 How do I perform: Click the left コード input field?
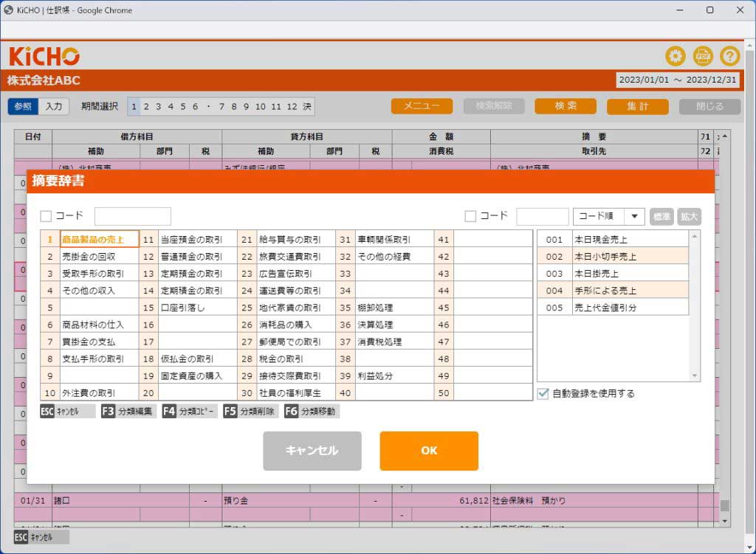click(x=133, y=216)
